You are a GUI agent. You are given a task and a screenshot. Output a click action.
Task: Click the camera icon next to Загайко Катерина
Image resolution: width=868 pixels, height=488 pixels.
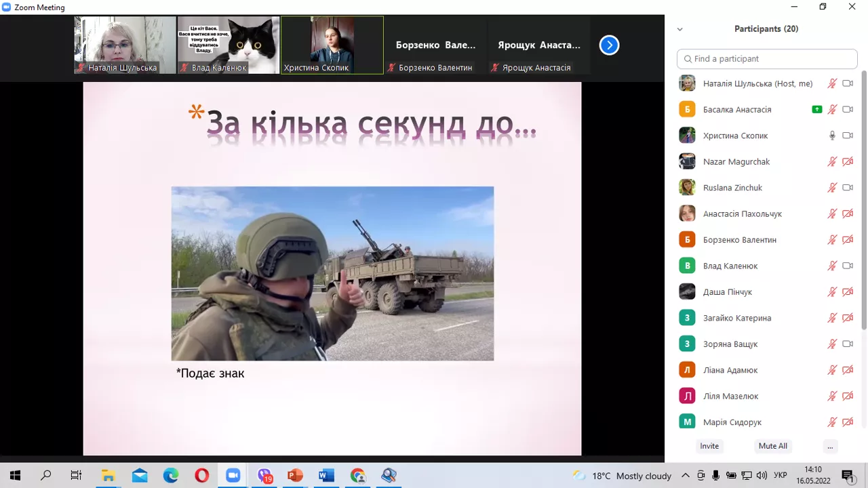(848, 317)
